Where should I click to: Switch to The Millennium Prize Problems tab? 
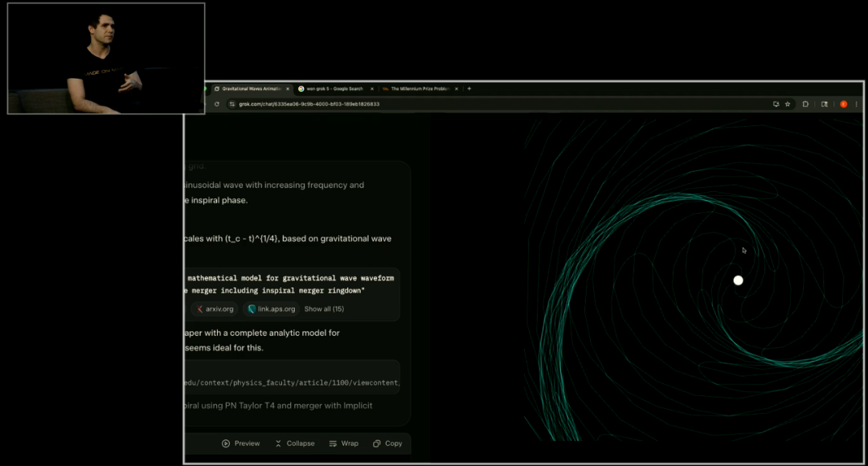(x=420, y=88)
